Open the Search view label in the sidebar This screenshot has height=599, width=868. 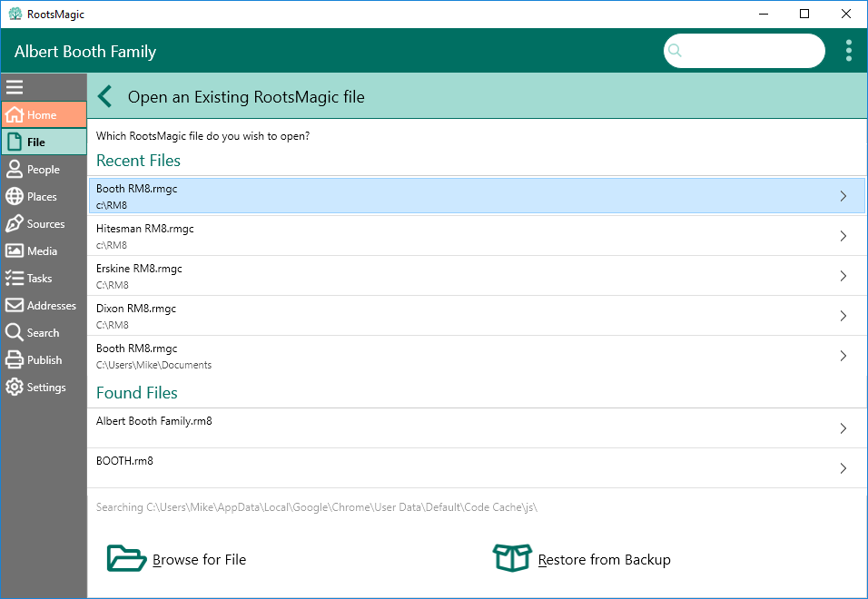[x=44, y=333]
